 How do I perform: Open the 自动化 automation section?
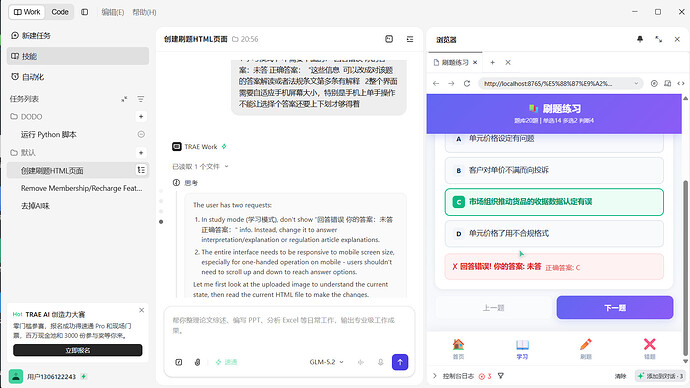point(78,77)
